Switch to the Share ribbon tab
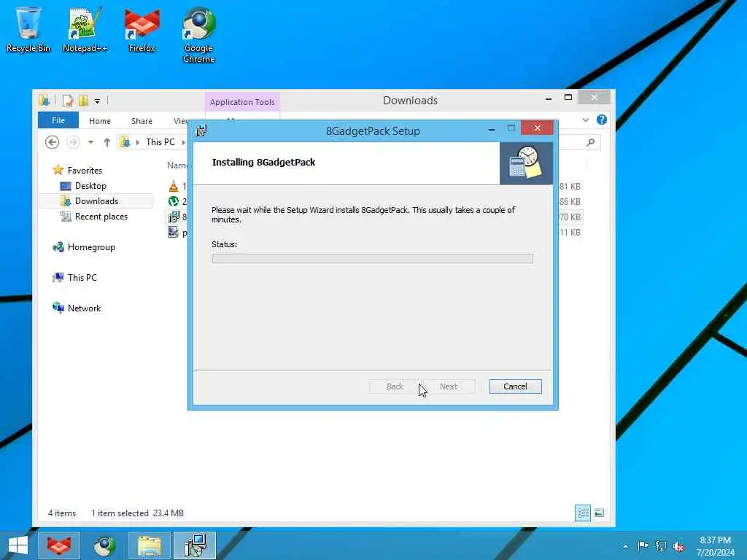 [x=142, y=121]
